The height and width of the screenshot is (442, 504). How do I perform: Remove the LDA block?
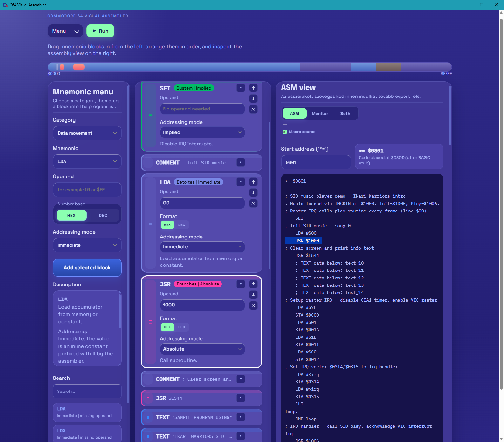[253, 203]
